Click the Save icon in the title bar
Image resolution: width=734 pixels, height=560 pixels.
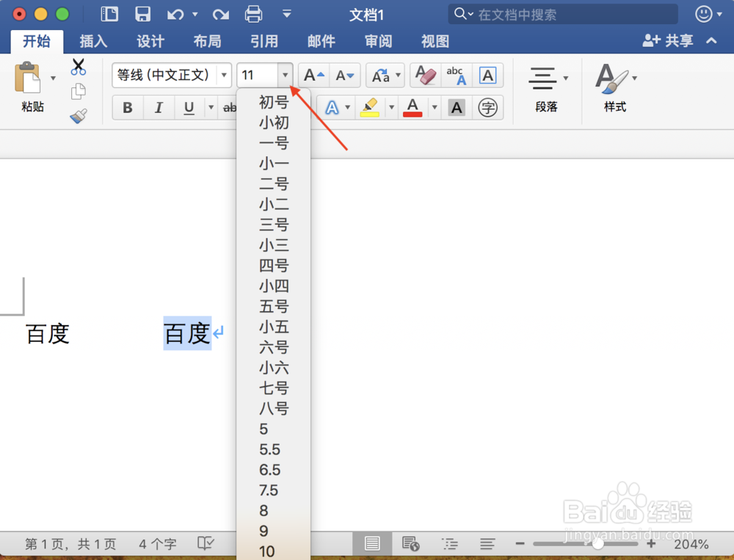[x=142, y=14]
